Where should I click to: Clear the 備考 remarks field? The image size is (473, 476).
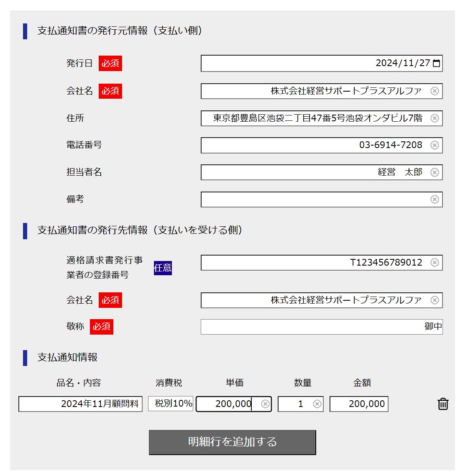[435, 199]
